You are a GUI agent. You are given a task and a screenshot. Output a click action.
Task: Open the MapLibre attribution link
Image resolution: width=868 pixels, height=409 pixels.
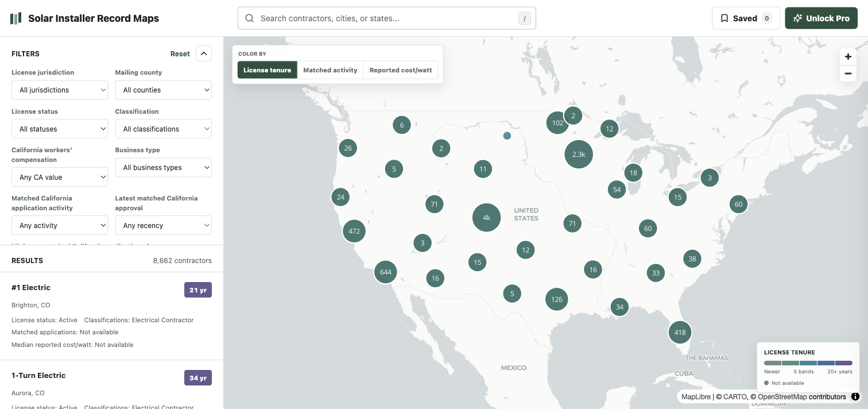(697, 397)
